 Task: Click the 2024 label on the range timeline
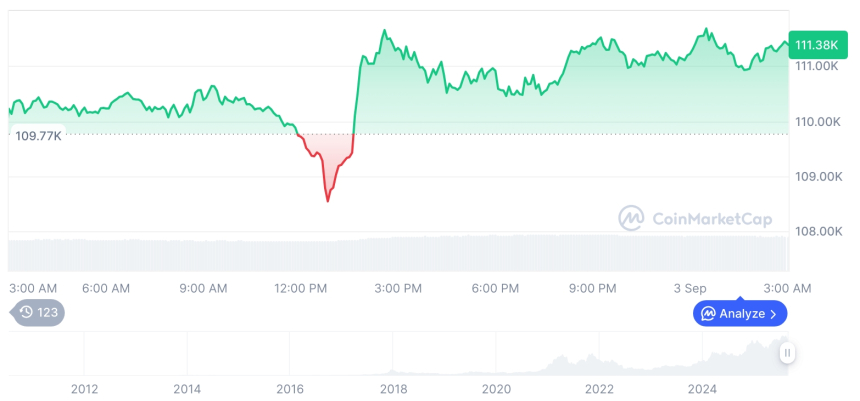[x=703, y=388]
